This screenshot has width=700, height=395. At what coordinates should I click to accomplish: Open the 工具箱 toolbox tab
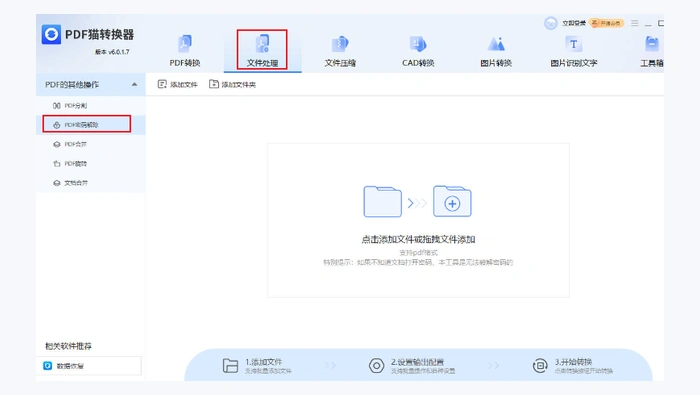pos(652,51)
